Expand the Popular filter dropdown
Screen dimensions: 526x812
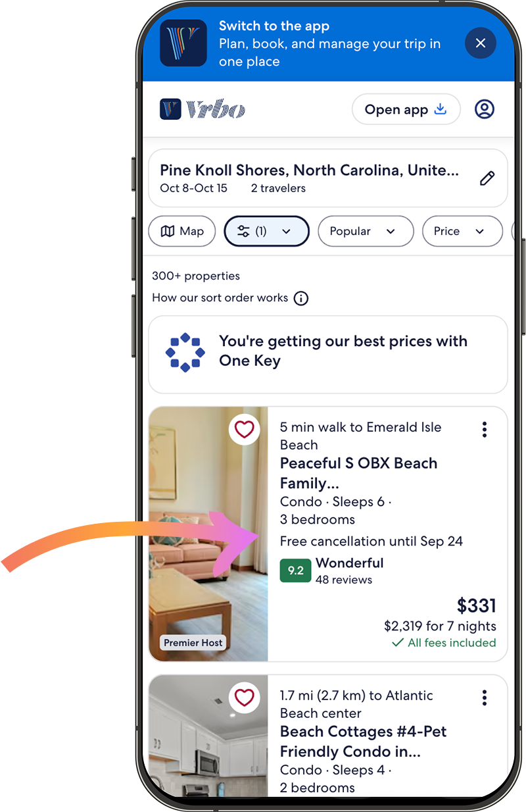point(366,232)
